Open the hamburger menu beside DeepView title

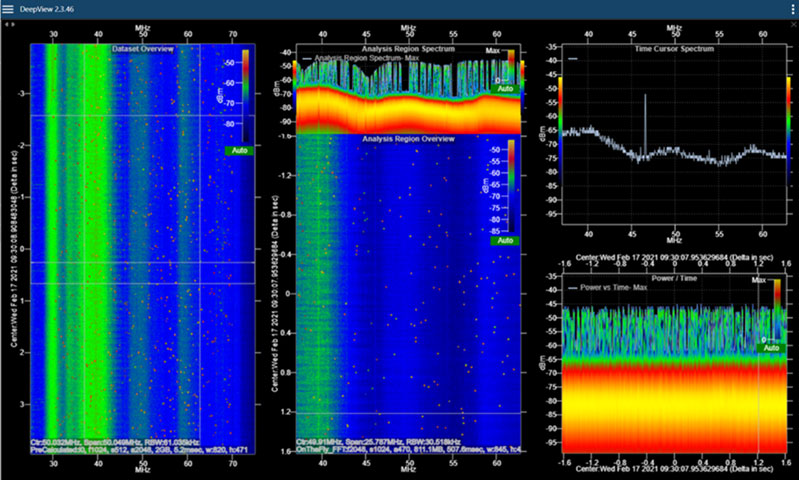point(9,9)
